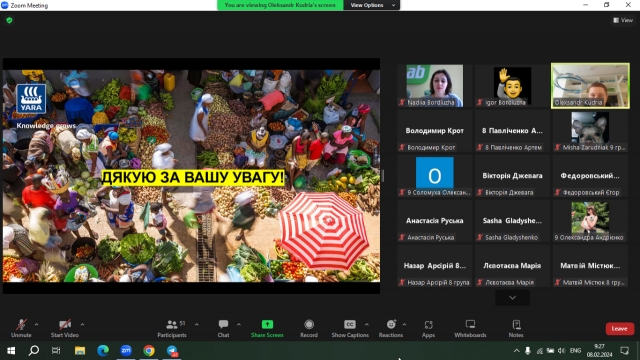Open the Chat panel
Viewport: 640px width, 360px height.
pos(223,328)
